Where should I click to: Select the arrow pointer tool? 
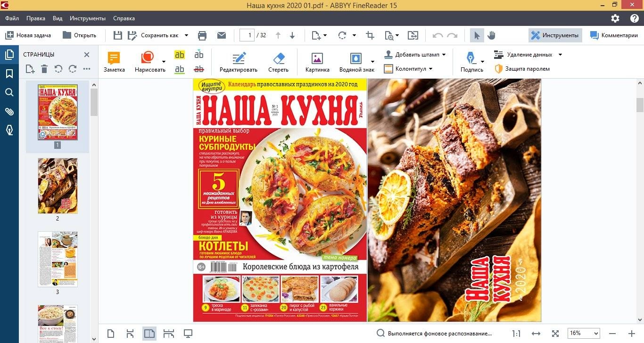click(477, 35)
